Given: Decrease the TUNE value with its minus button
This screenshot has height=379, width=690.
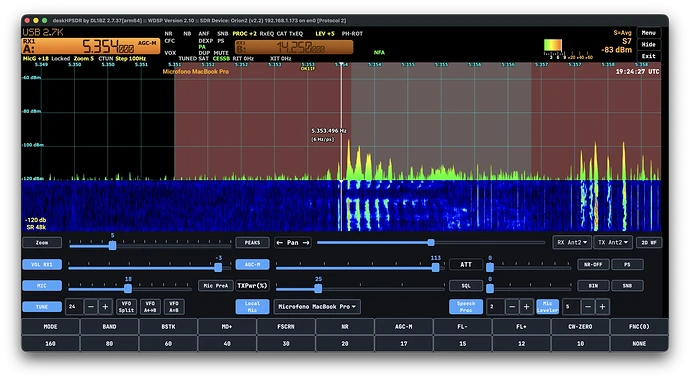Looking at the screenshot, I should click(91, 307).
